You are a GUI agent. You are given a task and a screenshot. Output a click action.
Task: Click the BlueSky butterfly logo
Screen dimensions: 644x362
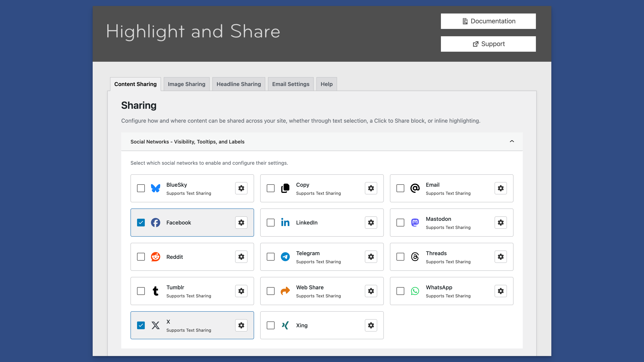click(156, 188)
